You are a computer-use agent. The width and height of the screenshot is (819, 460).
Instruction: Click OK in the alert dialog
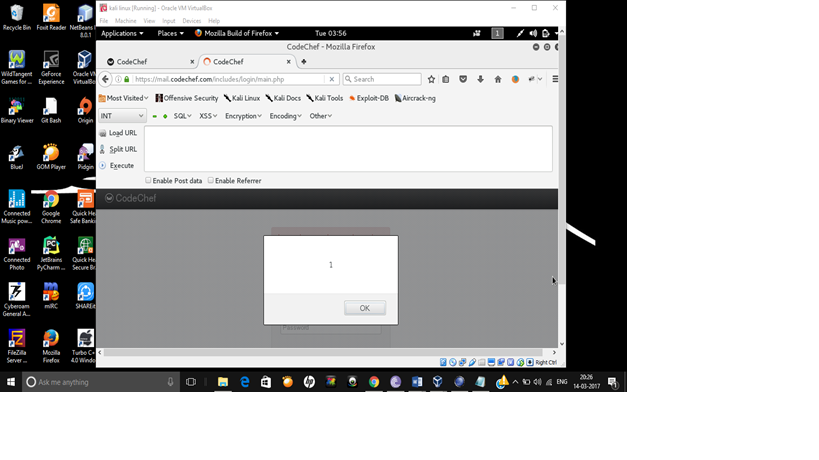pyautogui.click(x=365, y=308)
